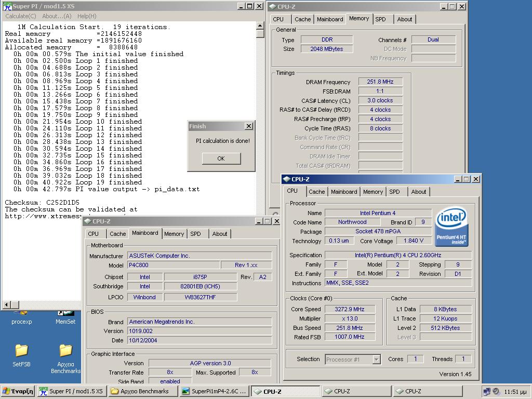Click the BIOS Version 1019.002 field
This screenshot has height=399, width=532.
pyautogui.click(x=199, y=331)
